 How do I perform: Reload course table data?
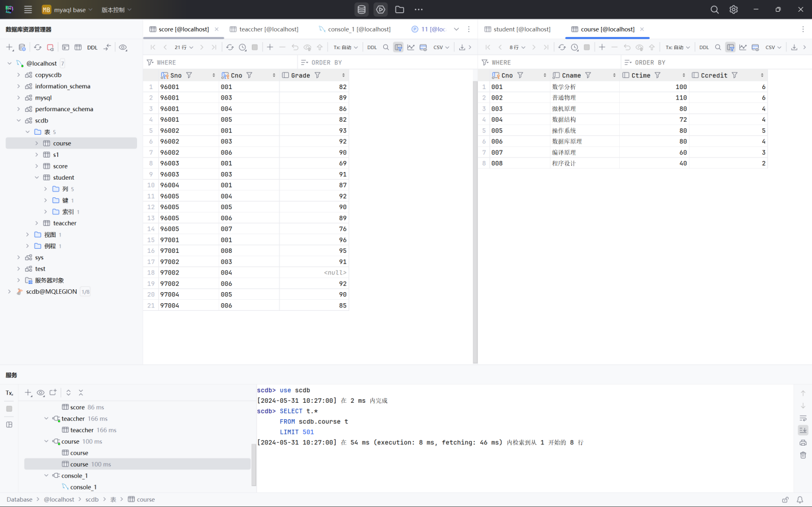[562, 47]
